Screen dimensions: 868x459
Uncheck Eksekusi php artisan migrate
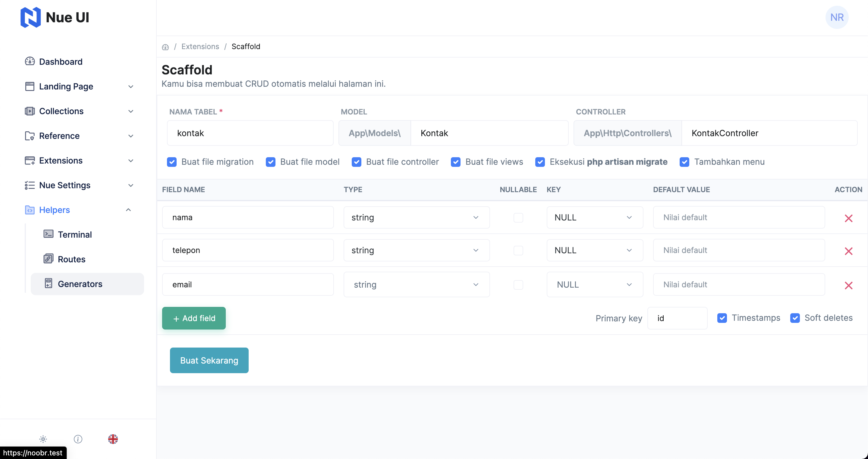coord(540,162)
